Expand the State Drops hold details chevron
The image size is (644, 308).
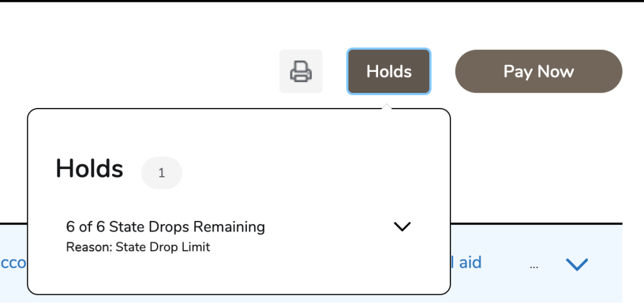click(401, 227)
